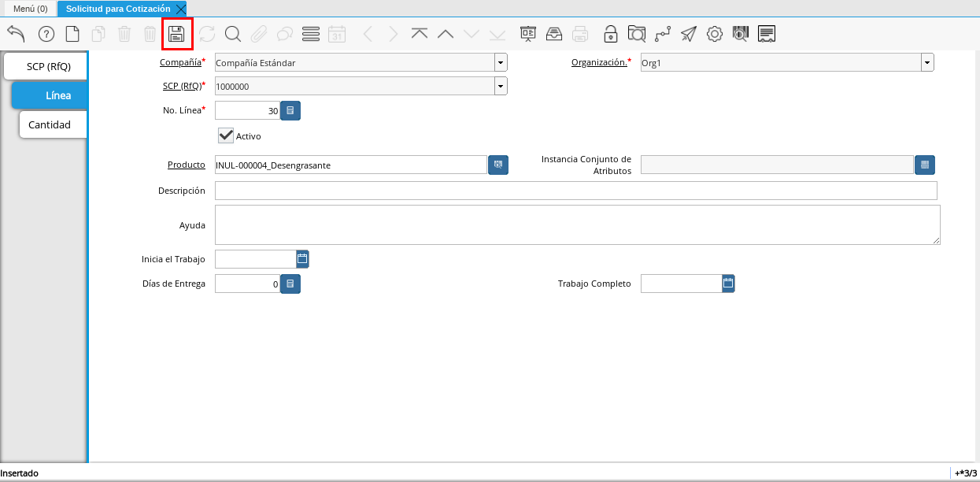Screen dimensions: 980x482
Task: Click the Inicia el Trabajo date field
Action: tap(256, 259)
